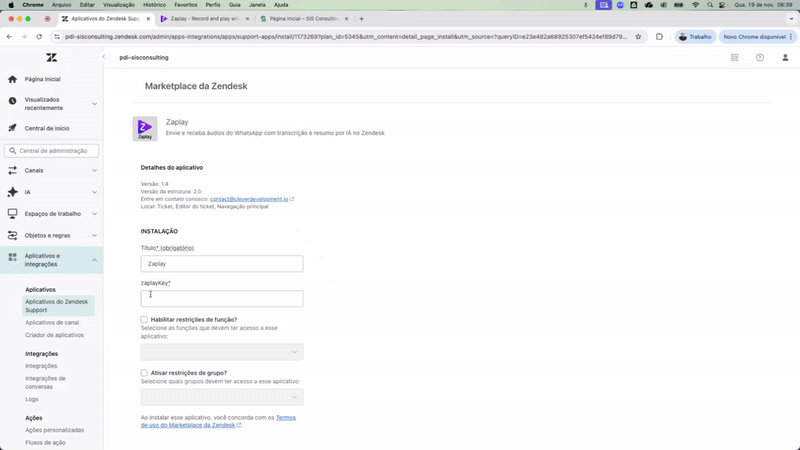This screenshot has height=450, width=800.
Task: Open the role restrictions dropdown
Action: pos(222,352)
